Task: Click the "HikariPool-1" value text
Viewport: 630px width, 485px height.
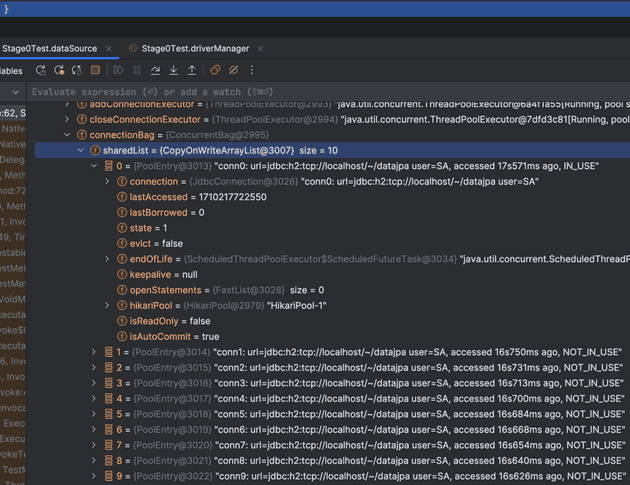Action: (x=297, y=306)
